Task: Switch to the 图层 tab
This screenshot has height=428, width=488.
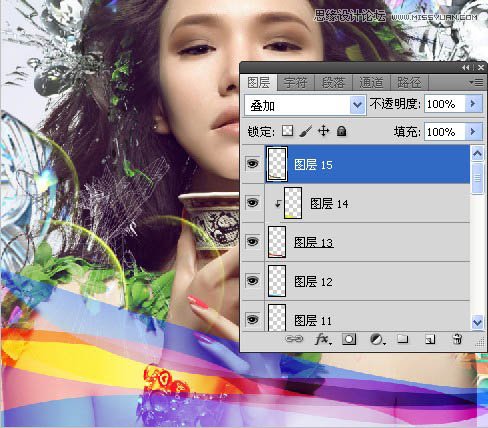Action: tap(259, 82)
